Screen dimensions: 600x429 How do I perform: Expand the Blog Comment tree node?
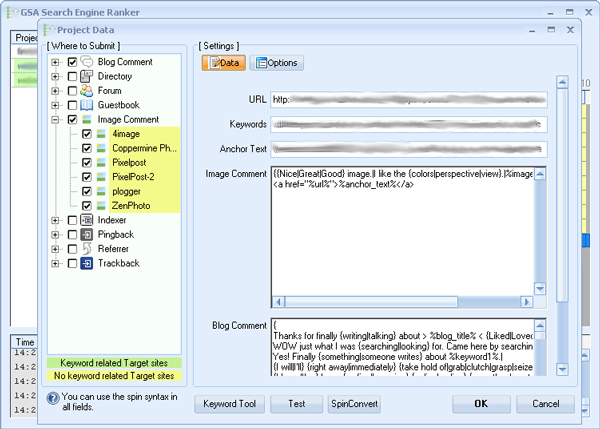point(55,62)
